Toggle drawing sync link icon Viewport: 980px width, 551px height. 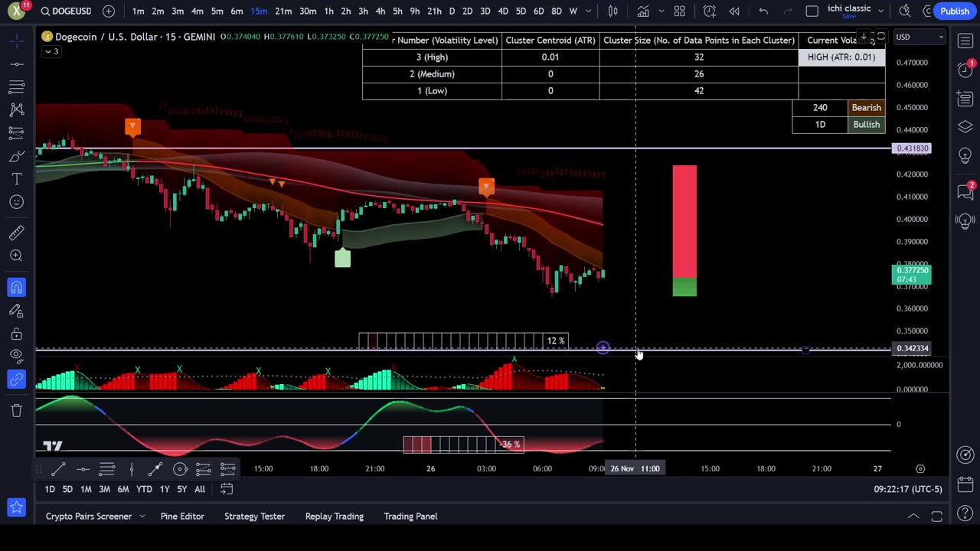(16, 379)
